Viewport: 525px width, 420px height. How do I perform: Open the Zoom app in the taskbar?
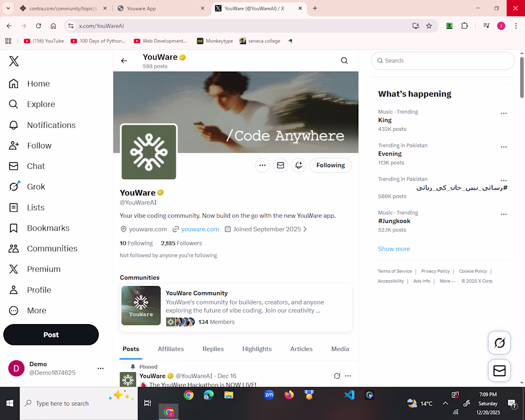(269, 395)
